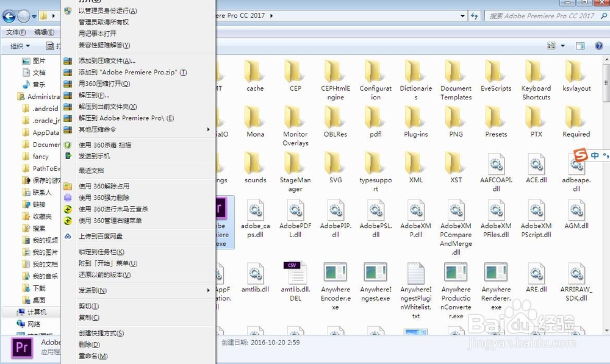Choose 上传到百度网盘 menu entry
Viewport: 610px width, 364px height.
click(138, 236)
